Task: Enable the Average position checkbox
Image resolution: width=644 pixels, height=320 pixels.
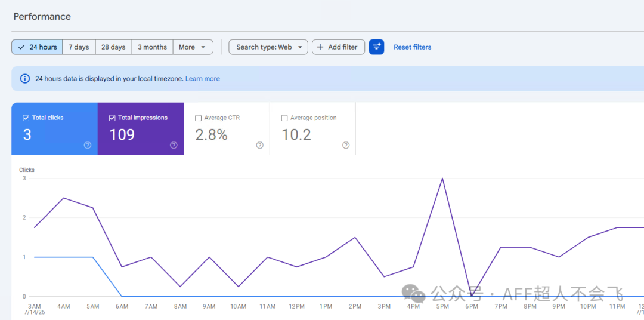Action: (x=284, y=118)
